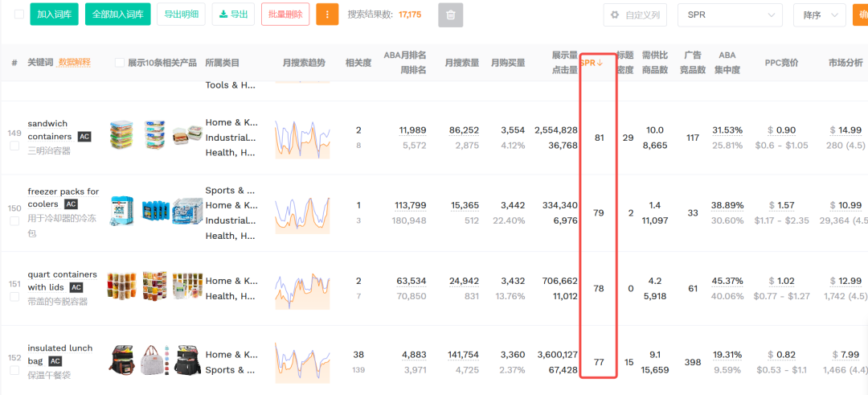Open the 数据解释 link
Image resolution: width=868 pixels, height=395 pixels.
coord(75,63)
